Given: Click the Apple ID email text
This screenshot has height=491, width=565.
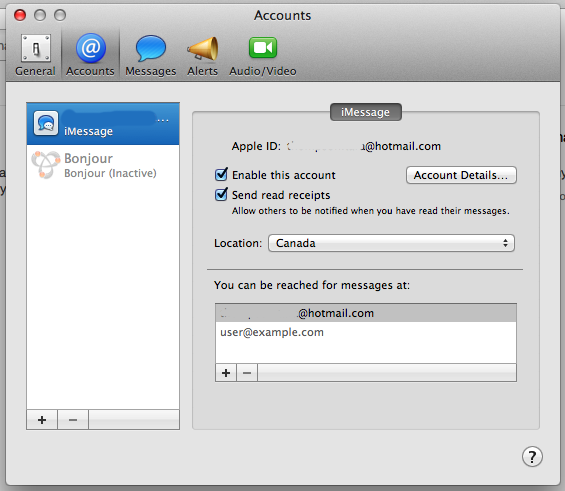Looking at the screenshot, I should pos(364,146).
